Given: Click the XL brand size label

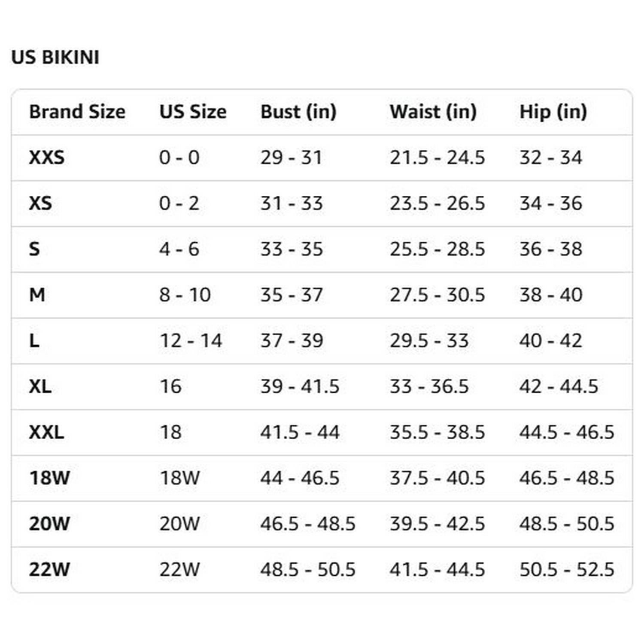Looking at the screenshot, I should click(40, 386).
